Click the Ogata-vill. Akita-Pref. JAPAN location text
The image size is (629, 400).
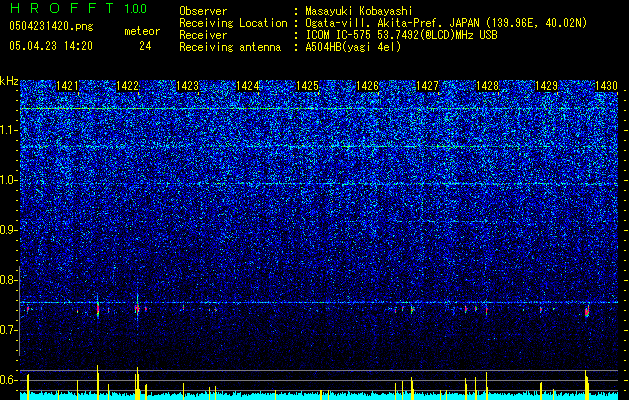tap(446, 23)
